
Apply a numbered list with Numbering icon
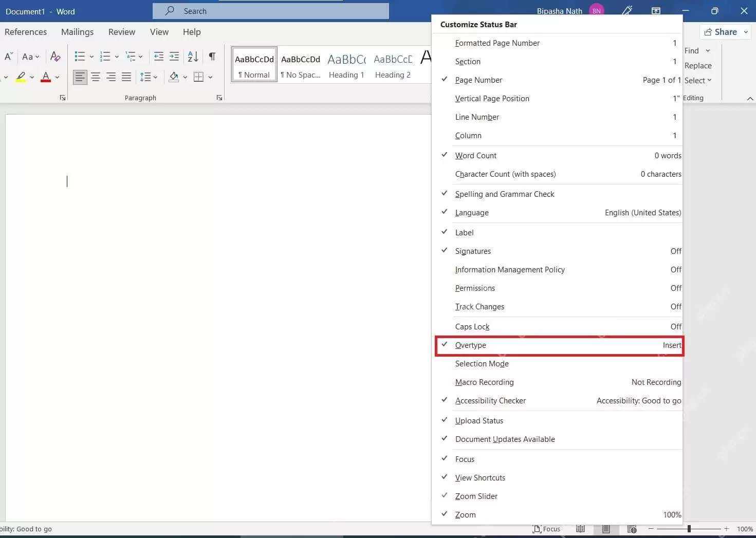(x=105, y=57)
